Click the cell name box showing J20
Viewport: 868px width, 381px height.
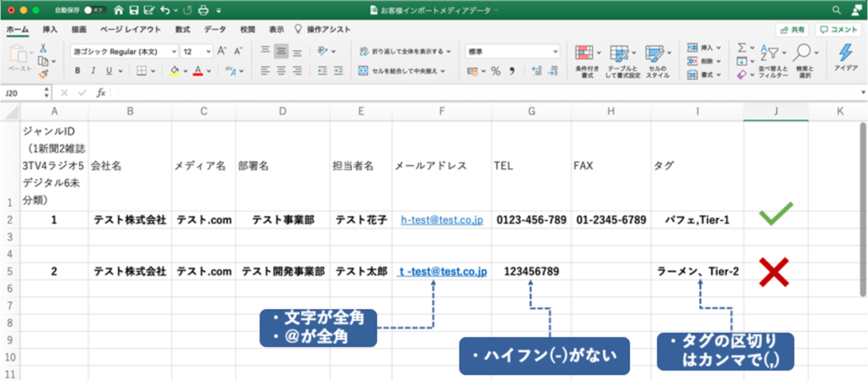pyautogui.click(x=21, y=92)
